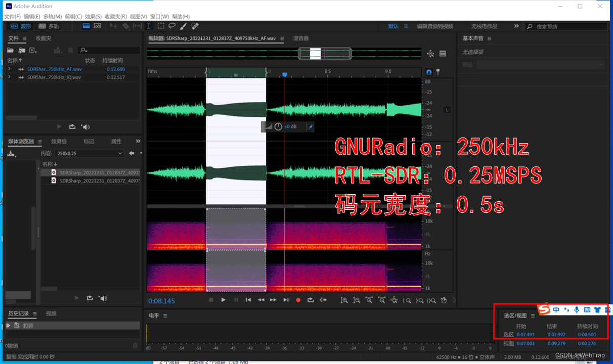Select the Lasso Selection tool

172,26
